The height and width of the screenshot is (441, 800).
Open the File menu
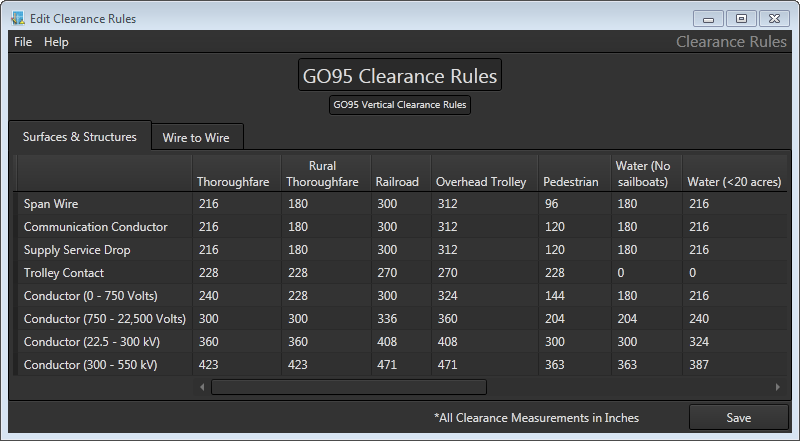click(x=23, y=42)
